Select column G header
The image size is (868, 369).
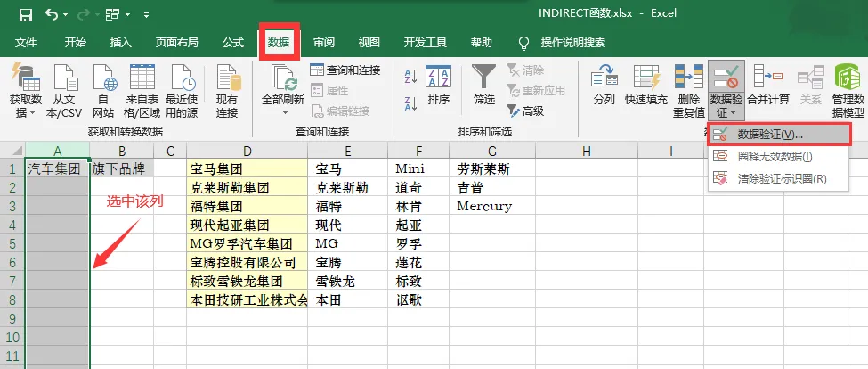492,151
